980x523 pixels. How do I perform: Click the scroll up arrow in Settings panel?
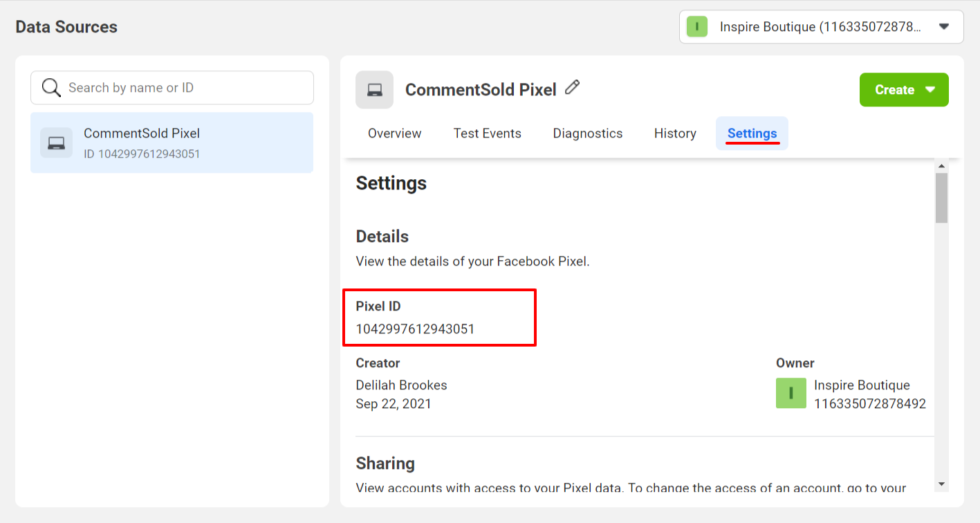(941, 166)
